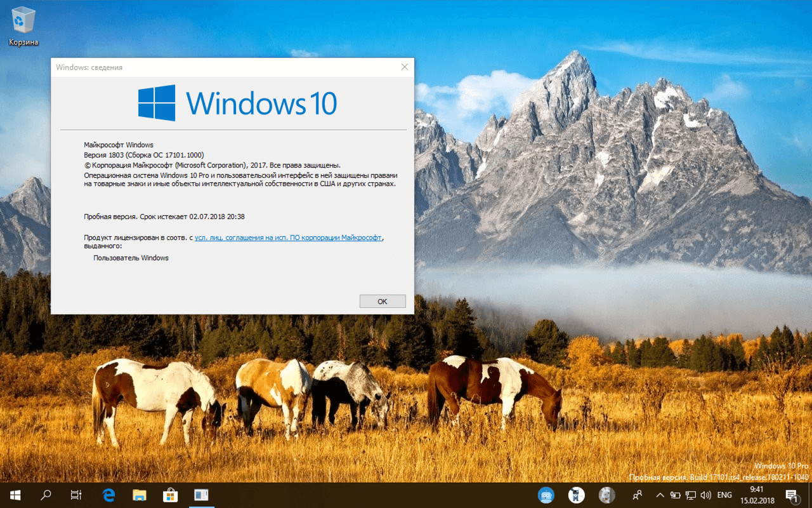The width and height of the screenshot is (812, 508).
Task: Expand hidden system tray icons via the chevron
Action: pyautogui.click(x=660, y=495)
